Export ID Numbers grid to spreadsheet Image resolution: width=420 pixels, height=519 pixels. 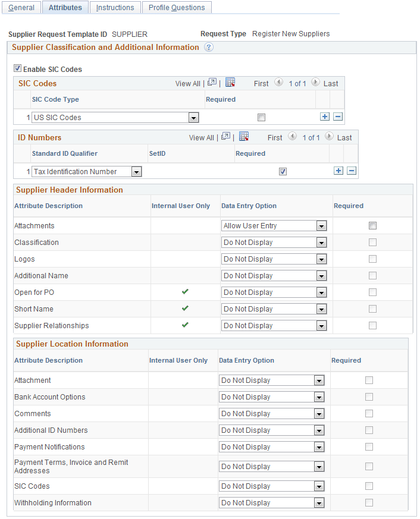pos(244,137)
